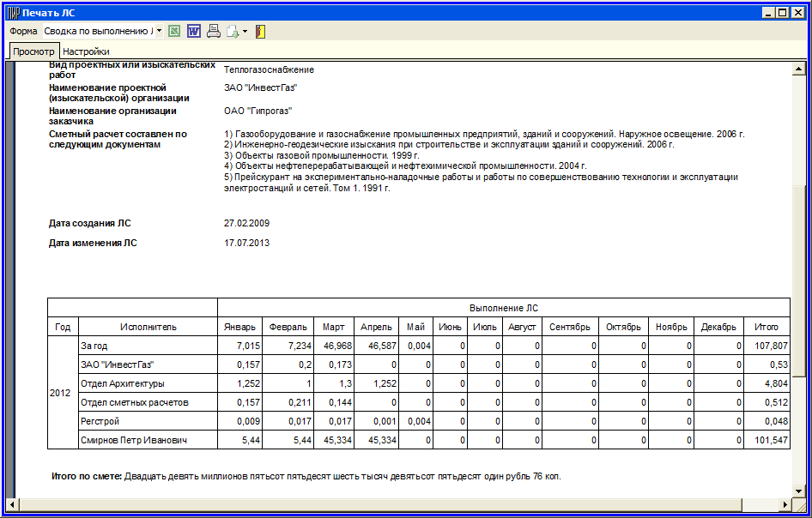Image resolution: width=812 pixels, height=518 pixels.
Task: Click the vertical scrollbar down arrow
Action: pyautogui.click(x=799, y=491)
